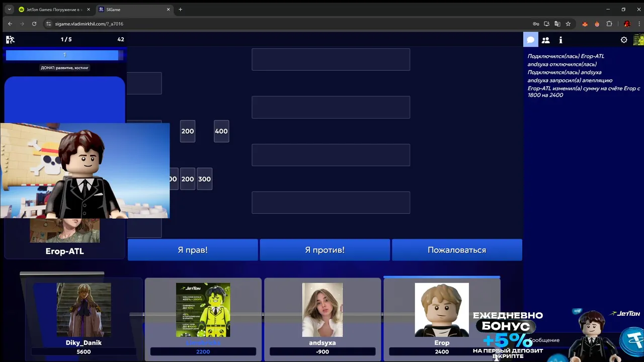Select the Егор player avatar
Image resolution: width=644 pixels, height=362 pixels.
(x=442, y=310)
